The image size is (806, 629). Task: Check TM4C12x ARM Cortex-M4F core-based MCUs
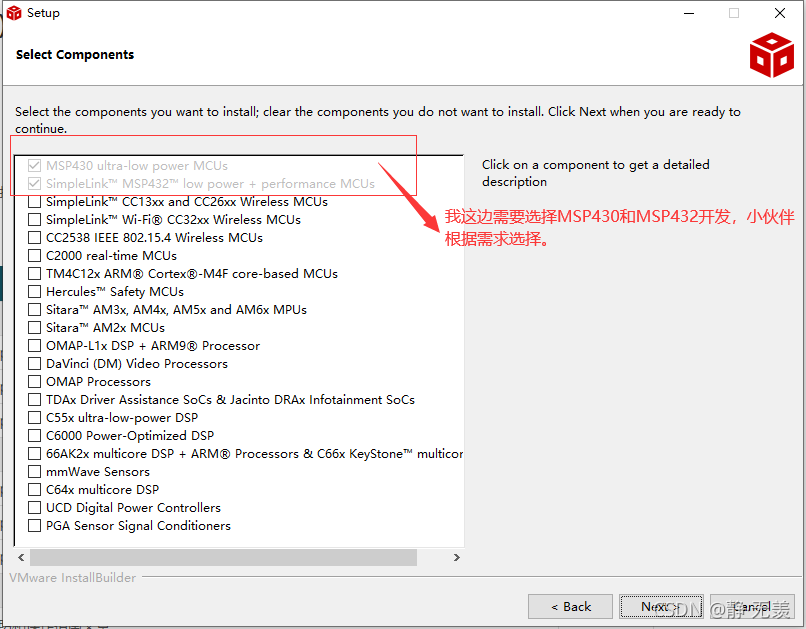[34, 273]
